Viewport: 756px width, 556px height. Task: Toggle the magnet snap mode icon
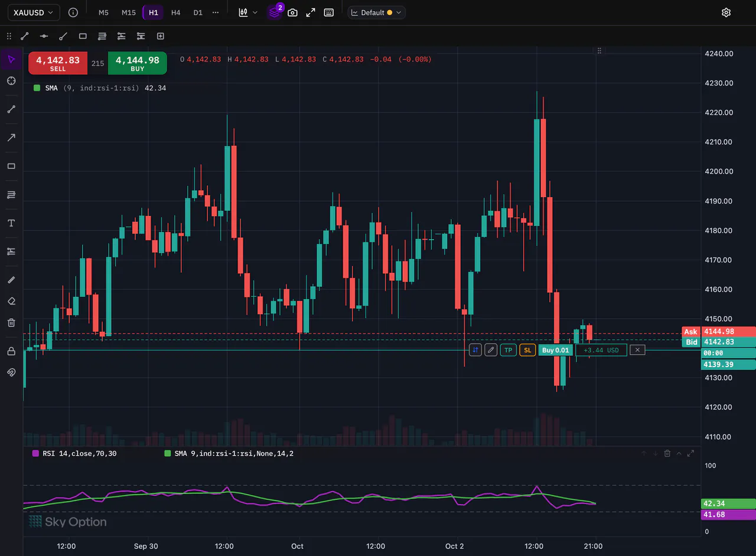click(11, 372)
